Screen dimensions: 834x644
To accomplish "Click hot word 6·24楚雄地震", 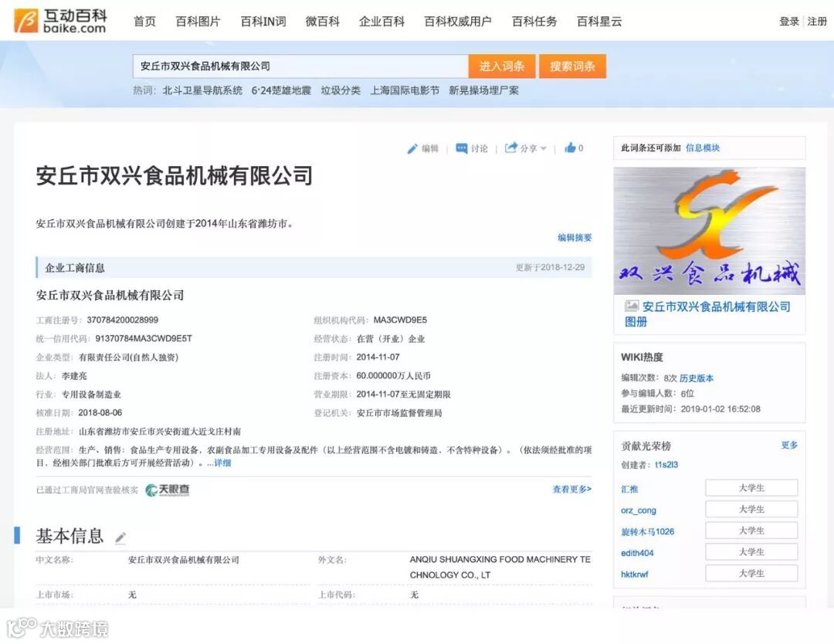I will tap(281, 90).
